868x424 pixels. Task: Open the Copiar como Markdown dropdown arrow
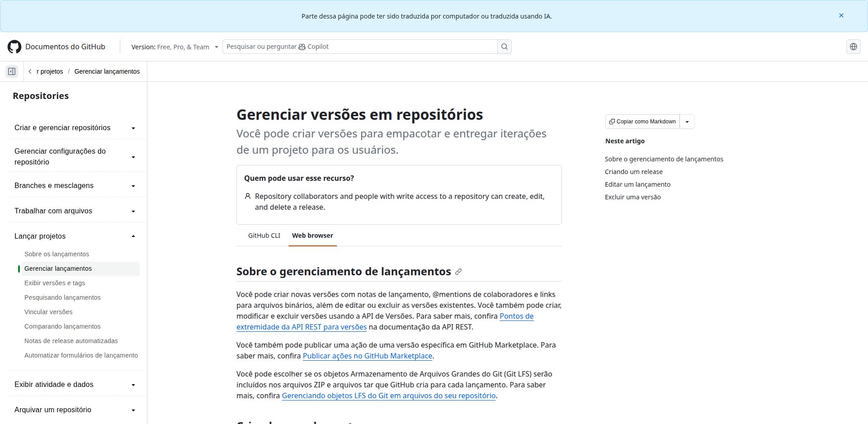point(687,122)
